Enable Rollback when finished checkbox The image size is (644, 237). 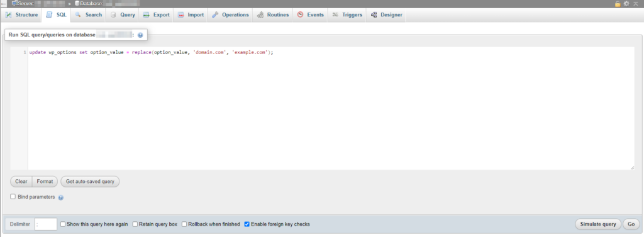[x=184, y=224]
